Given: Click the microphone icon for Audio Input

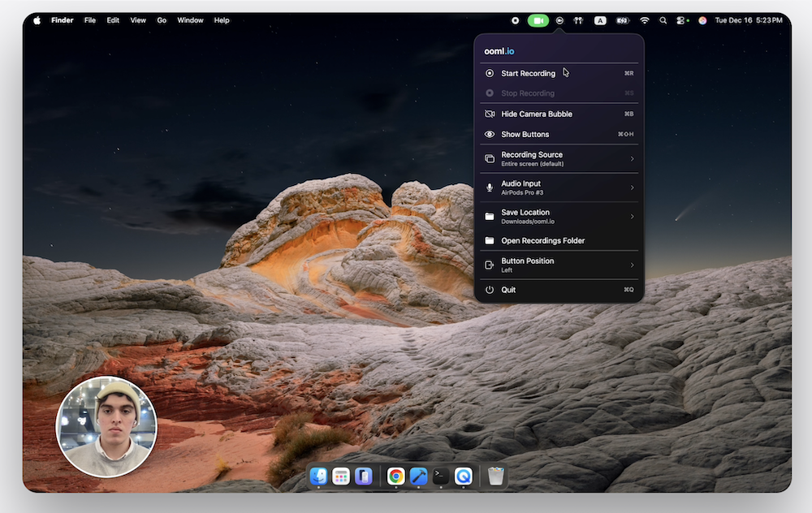Looking at the screenshot, I should point(490,188).
